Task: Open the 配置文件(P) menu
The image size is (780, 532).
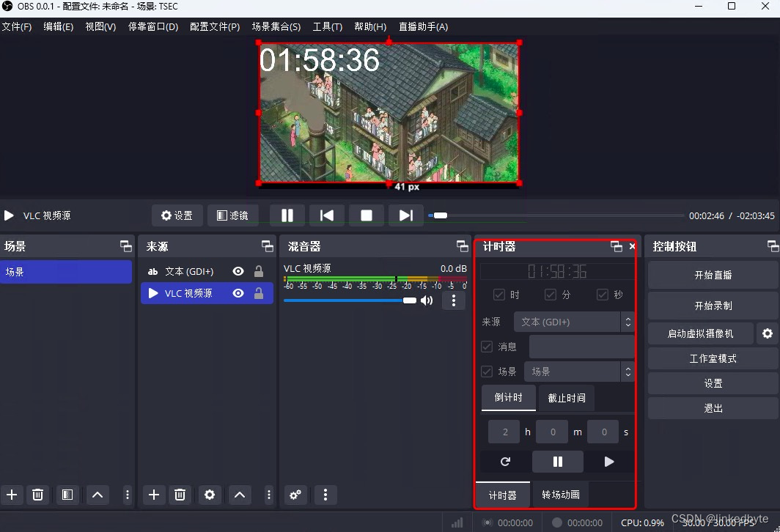Action: pyautogui.click(x=215, y=27)
